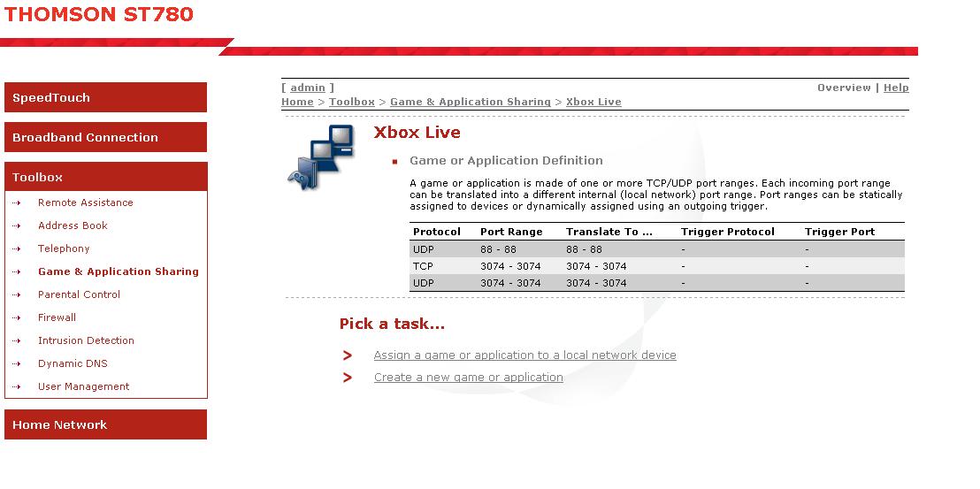The width and height of the screenshot is (980, 489).
Task: Click the Xbox Live breadcrumb link
Action: 593,102
